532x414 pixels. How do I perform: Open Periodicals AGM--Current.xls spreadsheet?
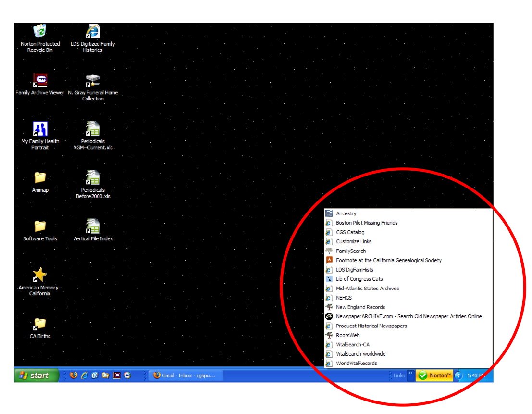click(x=93, y=136)
